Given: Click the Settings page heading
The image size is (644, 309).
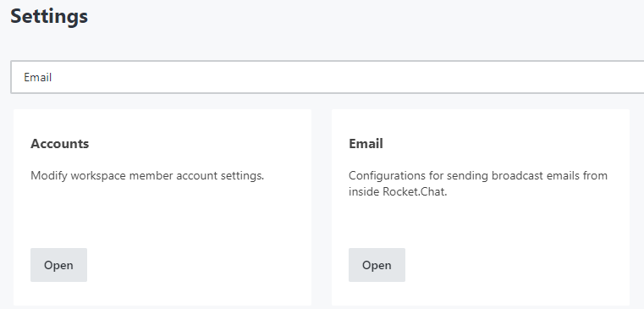Looking at the screenshot, I should click(x=49, y=16).
